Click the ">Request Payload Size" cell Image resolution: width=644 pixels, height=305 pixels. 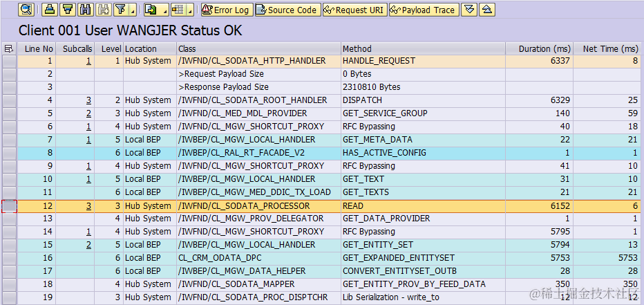pos(258,75)
